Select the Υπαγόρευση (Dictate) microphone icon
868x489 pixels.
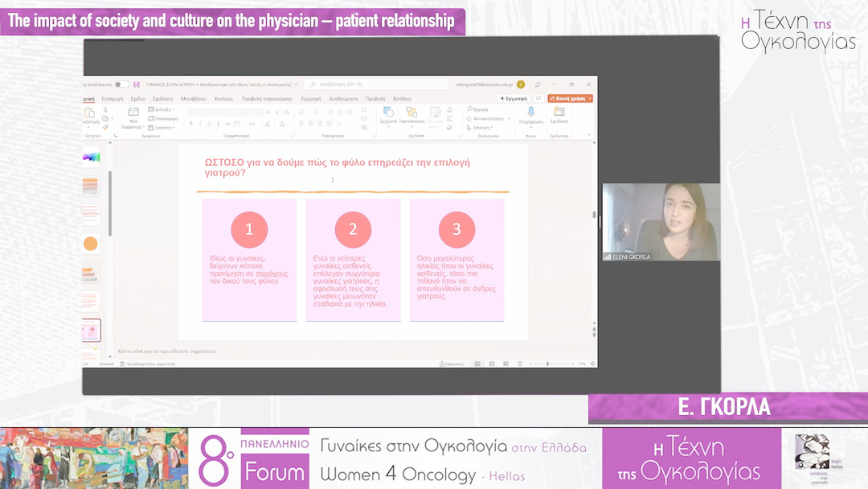click(530, 112)
